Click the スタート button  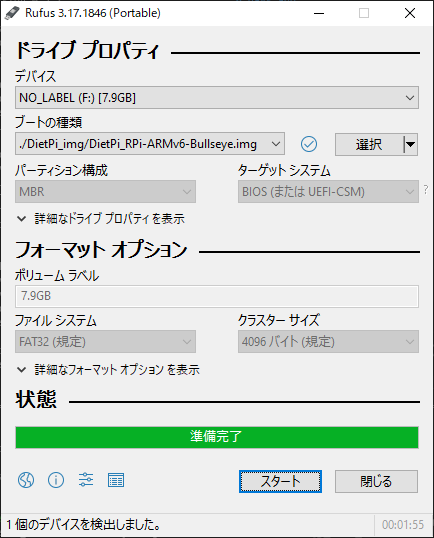pos(280,481)
